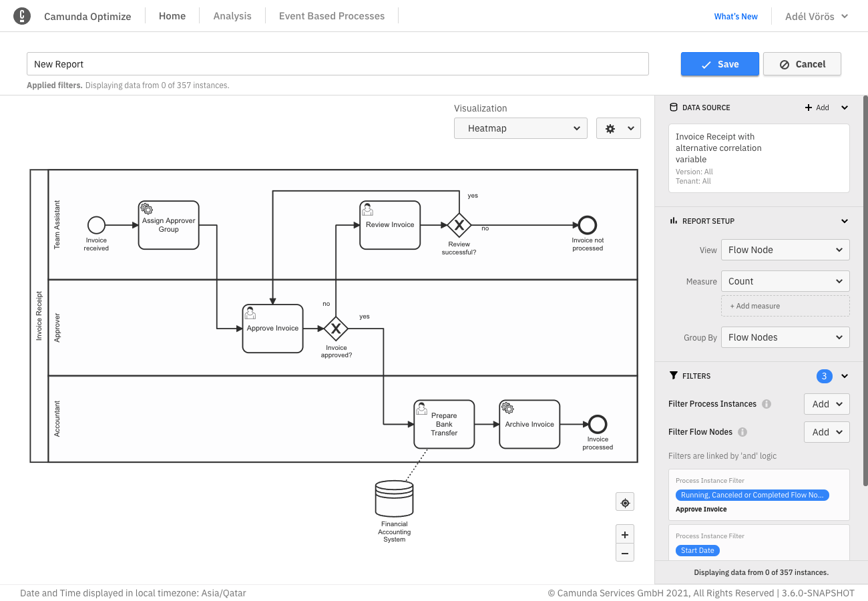
Task: Click the diagram re-center crosshair icon
Action: click(624, 502)
